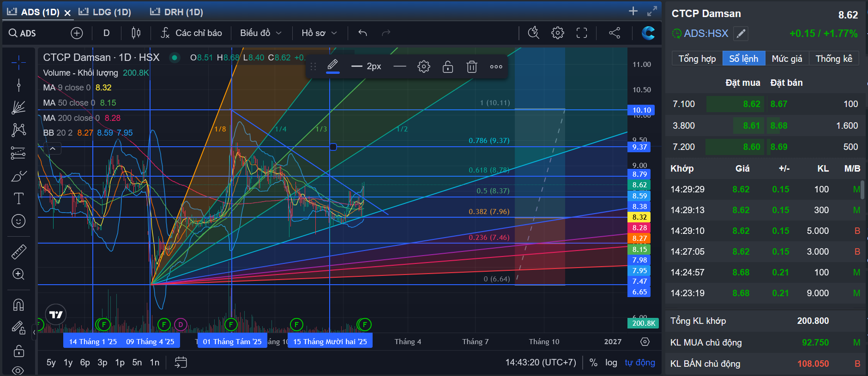Select the 1n time range
The image size is (868, 376).
(155, 362)
